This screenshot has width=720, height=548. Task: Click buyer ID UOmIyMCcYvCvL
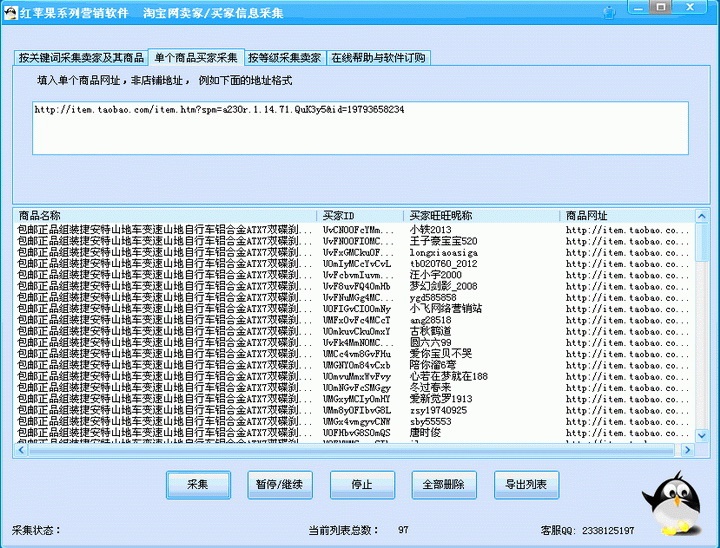click(x=357, y=264)
